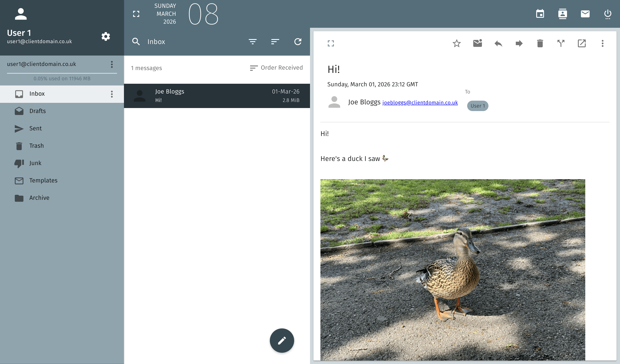Screen dimensions: 620x364
Task: Click the search magnifier in Inbox bar
Action: 136,41
